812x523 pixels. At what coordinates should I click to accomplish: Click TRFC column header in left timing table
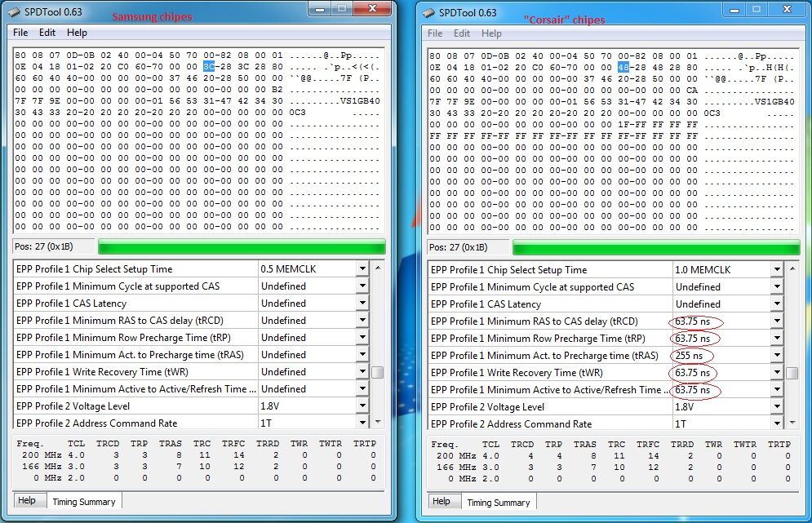233,443
